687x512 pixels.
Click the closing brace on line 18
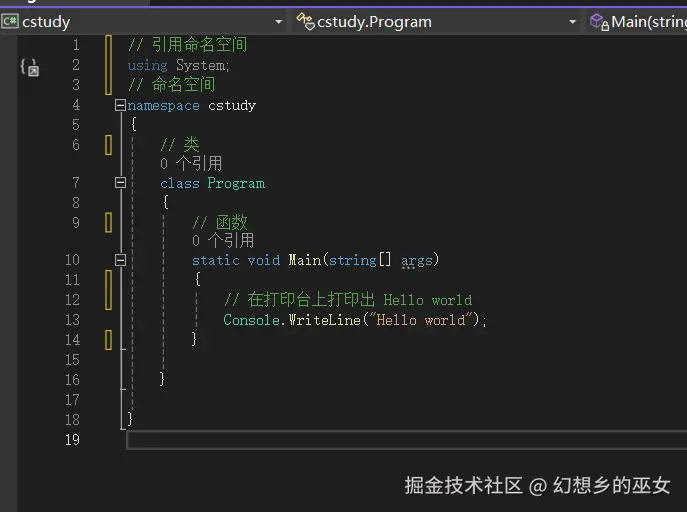pyautogui.click(x=130, y=419)
